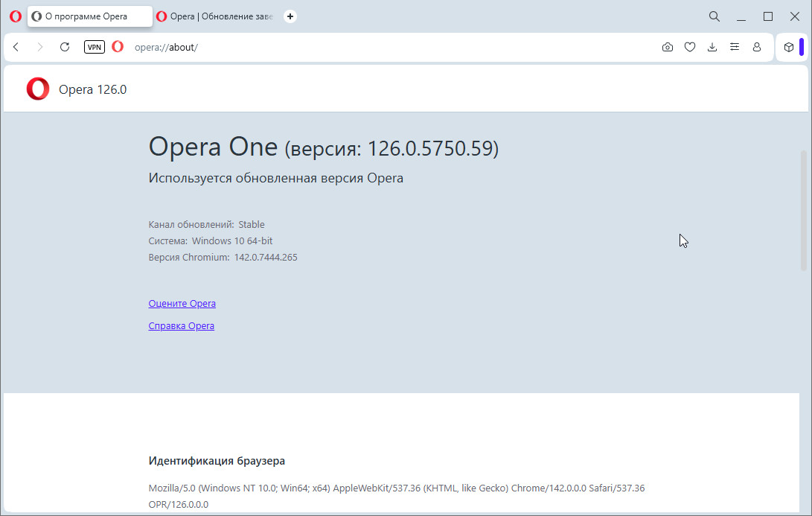This screenshot has height=516, width=812.
Task: Click the page vertical scrollbar
Action: tap(803, 210)
